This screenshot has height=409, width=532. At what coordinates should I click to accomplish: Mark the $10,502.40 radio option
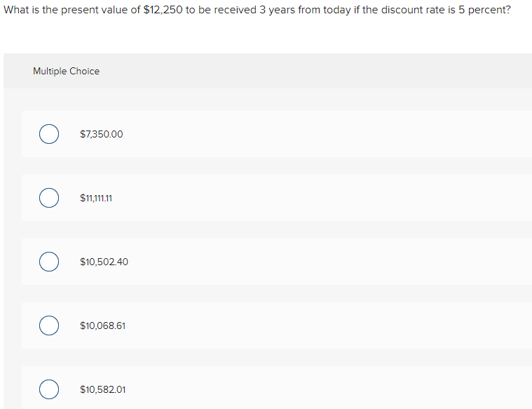48,262
